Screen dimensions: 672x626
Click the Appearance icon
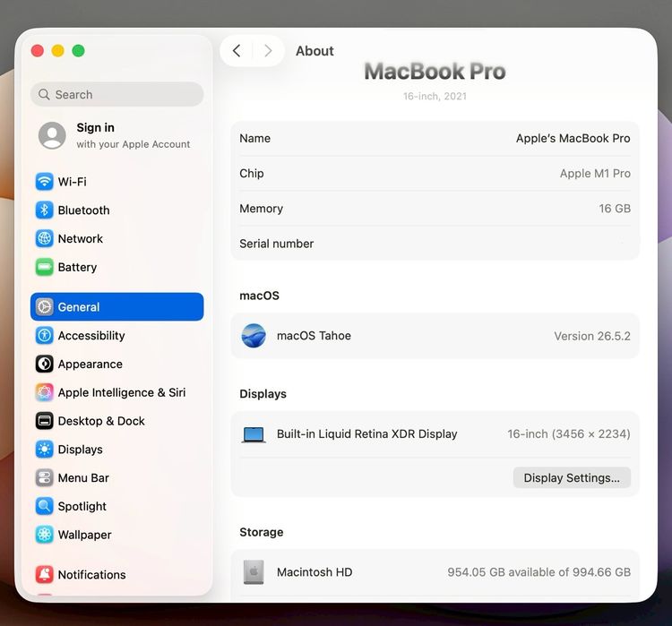pos(44,364)
